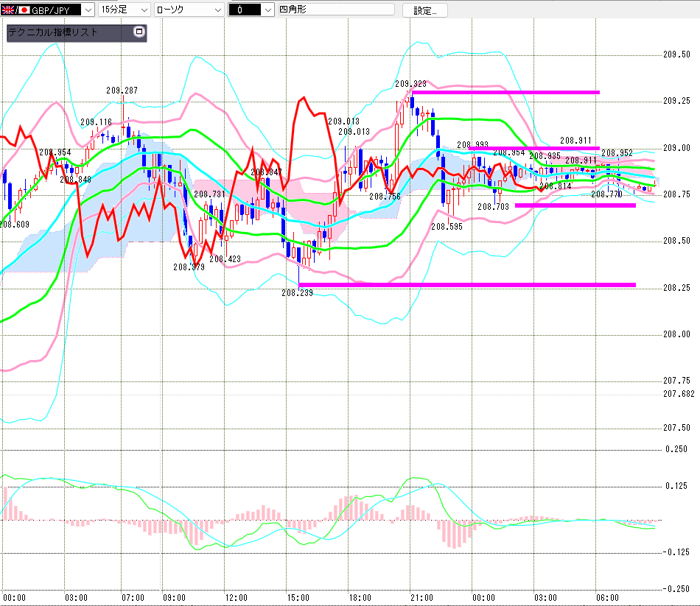Viewport: 700px width, 606px height.
Task: Click the -0.250 indicator axis label
Action: pyautogui.click(x=676, y=589)
